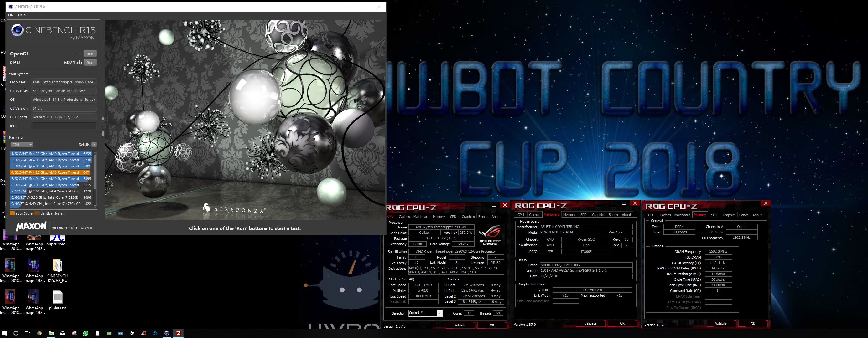The image size is (868, 338).
Task: Click OK in the left CPU-Z window
Action: (x=492, y=325)
